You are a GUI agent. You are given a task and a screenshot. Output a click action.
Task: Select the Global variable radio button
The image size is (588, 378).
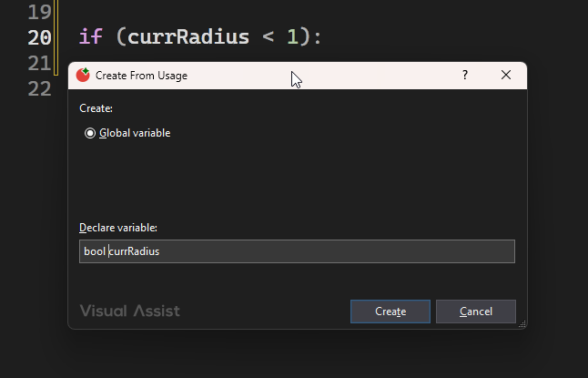pos(90,133)
